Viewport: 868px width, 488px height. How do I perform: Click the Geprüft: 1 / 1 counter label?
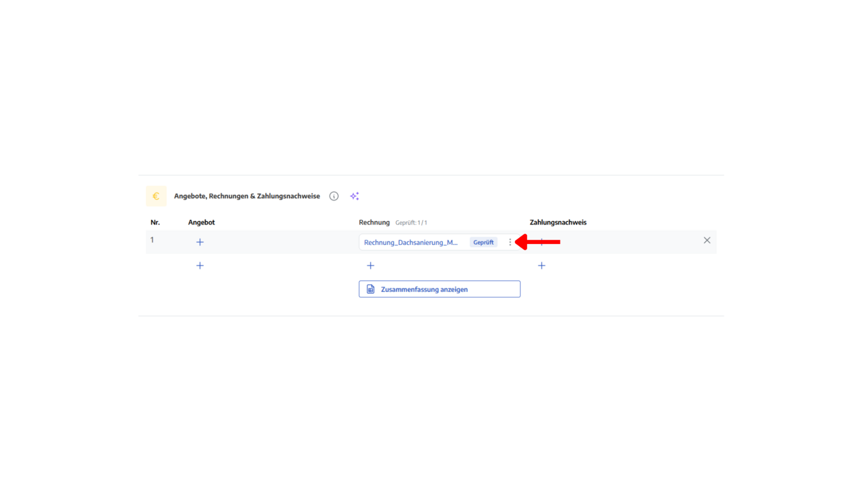click(x=411, y=223)
